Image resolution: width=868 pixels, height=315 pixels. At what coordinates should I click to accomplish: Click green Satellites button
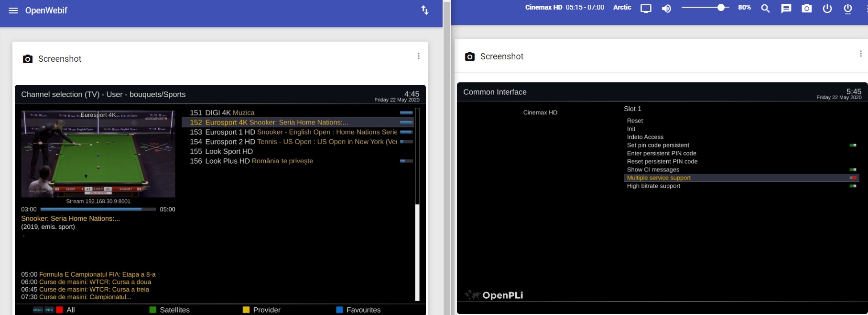pos(170,310)
